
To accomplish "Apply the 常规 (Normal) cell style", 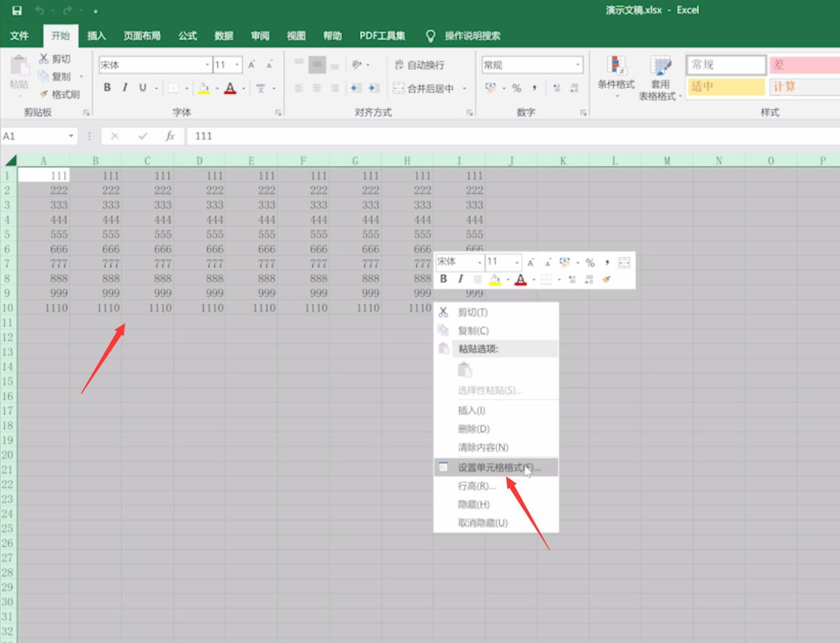I will tap(726, 65).
